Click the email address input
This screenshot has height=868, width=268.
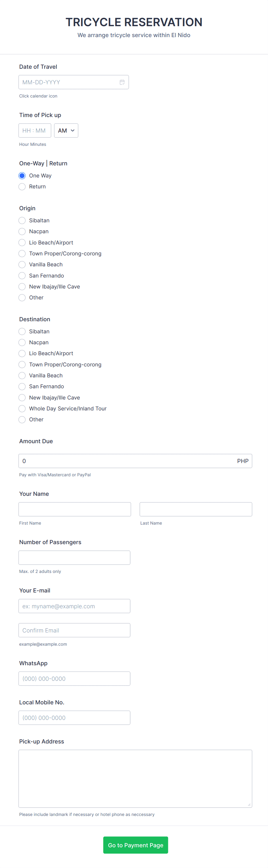tap(75, 606)
